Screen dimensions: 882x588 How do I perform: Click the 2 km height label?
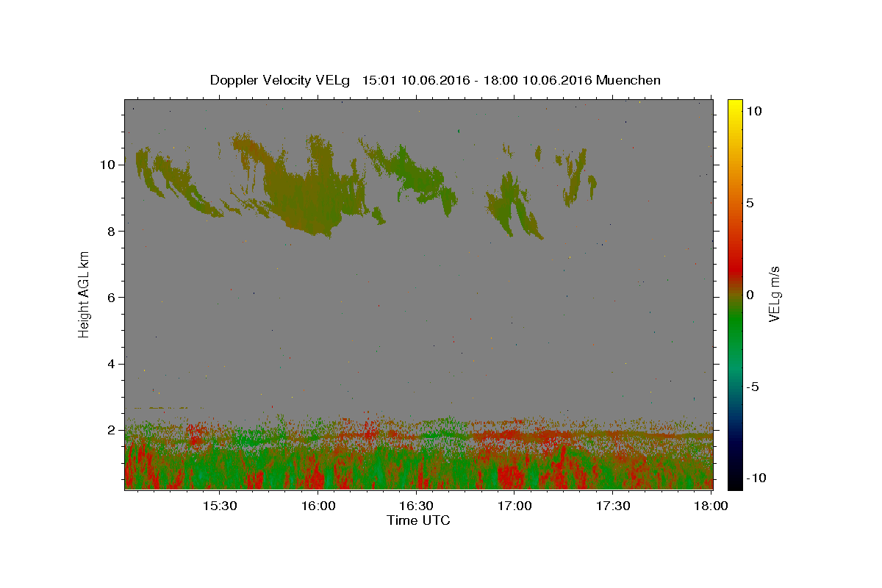point(111,430)
